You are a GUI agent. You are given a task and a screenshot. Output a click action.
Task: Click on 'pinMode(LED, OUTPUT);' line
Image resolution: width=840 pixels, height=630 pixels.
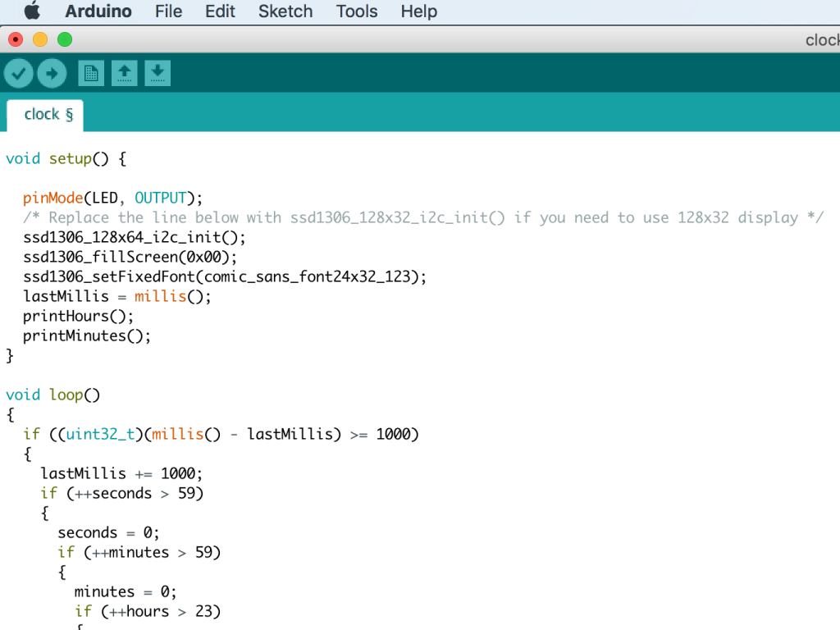112,199
